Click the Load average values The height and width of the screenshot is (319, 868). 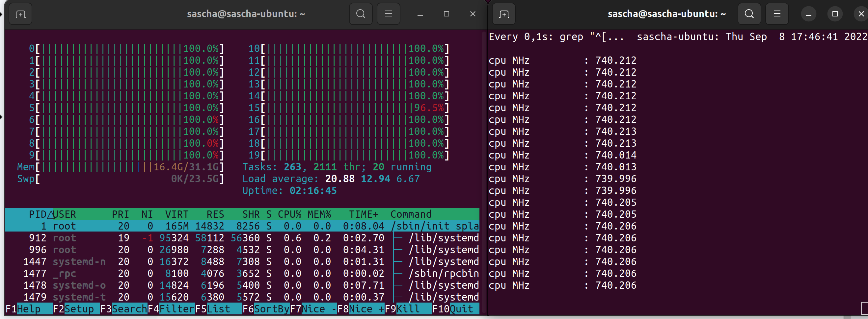[373, 178]
